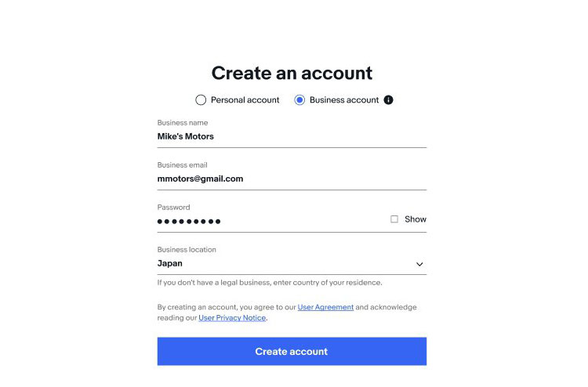
Task: Click the "Business location" field label
Action: (x=187, y=249)
